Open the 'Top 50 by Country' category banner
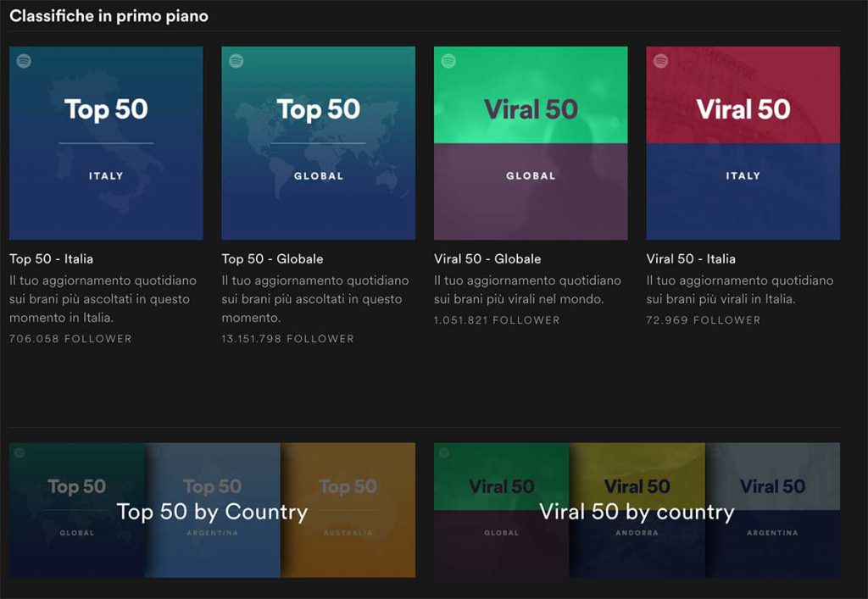The height and width of the screenshot is (599, 868). point(212,510)
